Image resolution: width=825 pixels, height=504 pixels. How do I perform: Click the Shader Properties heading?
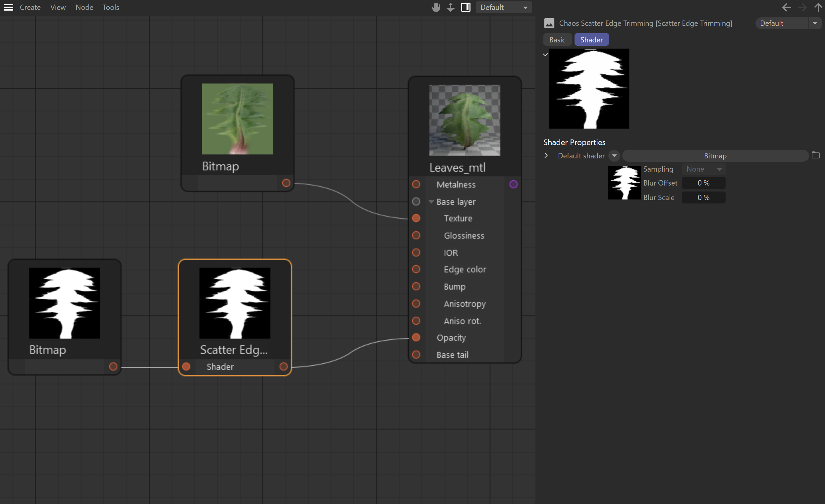(x=574, y=142)
